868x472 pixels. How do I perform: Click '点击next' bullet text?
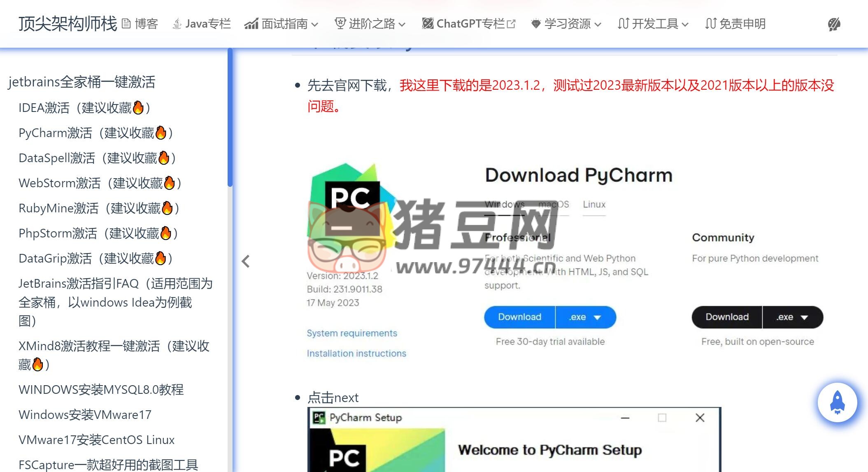point(333,398)
